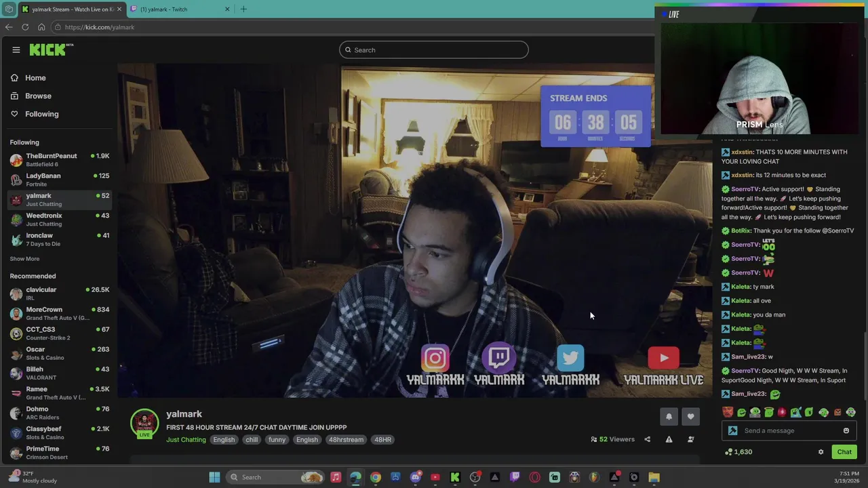The image size is (868, 488).
Task: Go to Home in sidebar
Action: pyautogui.click(x=35, y=78)
